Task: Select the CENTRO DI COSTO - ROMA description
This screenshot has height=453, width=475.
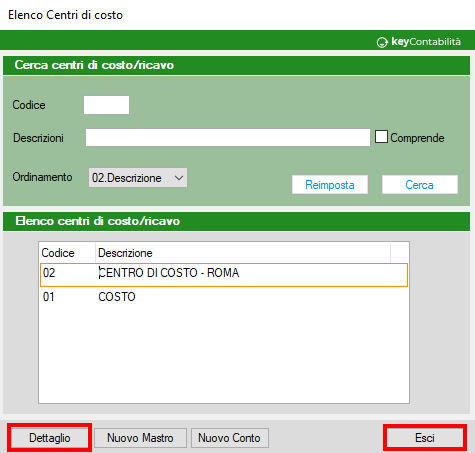Action: 169,273
